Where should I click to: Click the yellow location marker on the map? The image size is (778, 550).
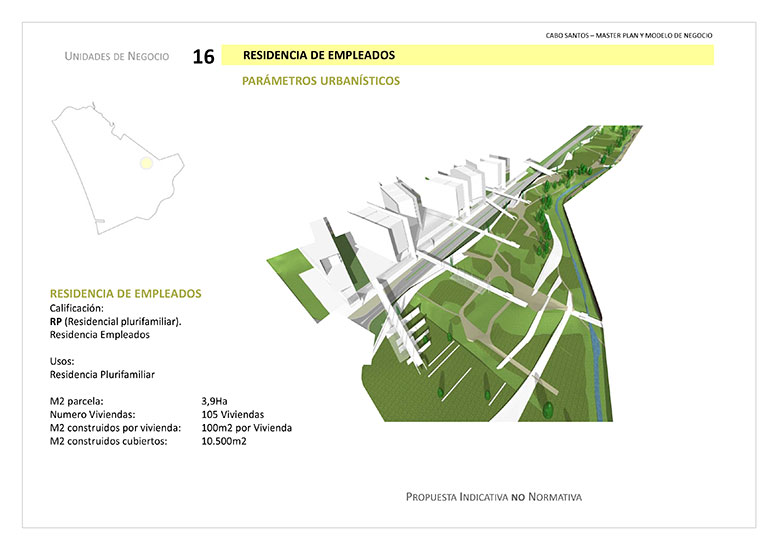pyautogui.click(x=145, y=161)
